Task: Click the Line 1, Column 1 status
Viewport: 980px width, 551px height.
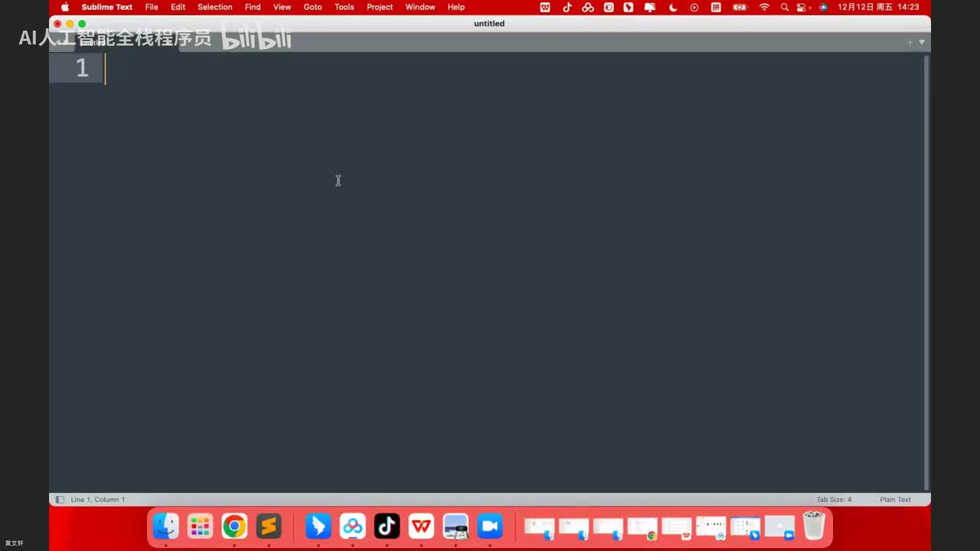Action: 98,500
